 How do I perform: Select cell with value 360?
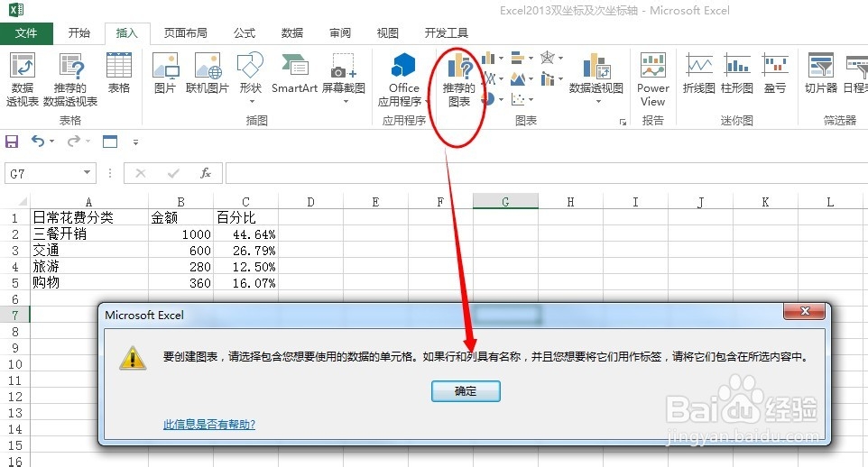[181, 283]
